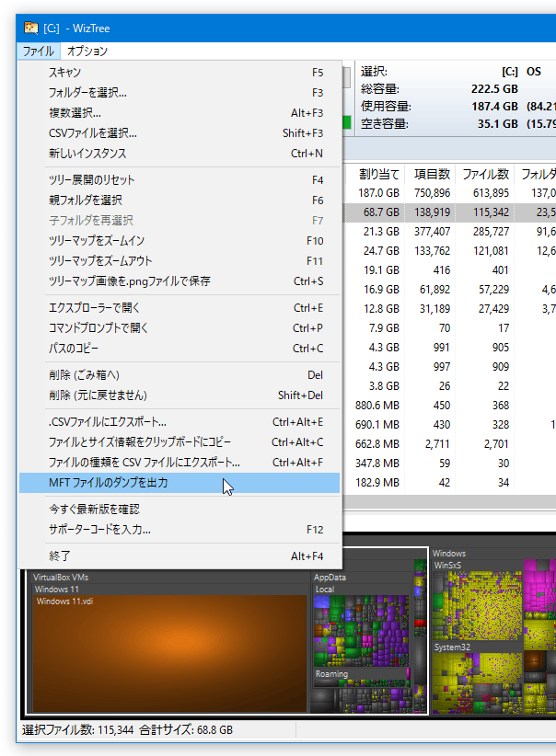
Task: Click the 690.1 MB allocation cell
Action: click(x=377, y=424)
